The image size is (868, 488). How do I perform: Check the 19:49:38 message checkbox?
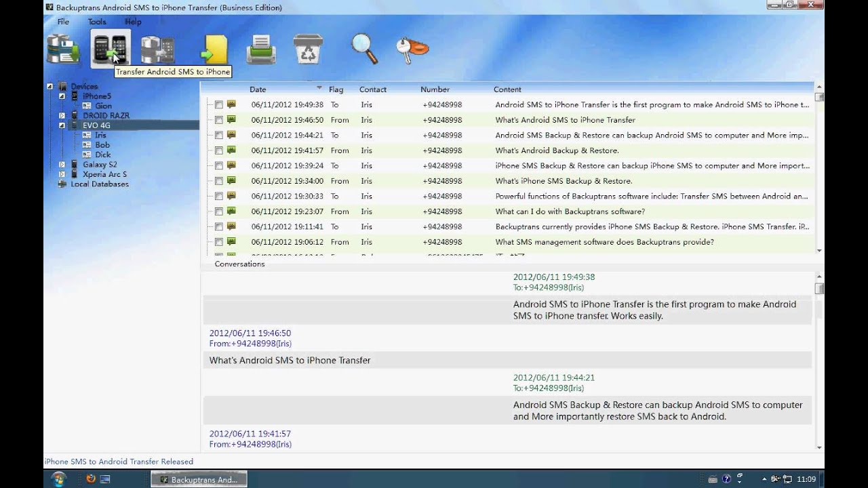[x=219, y=105]
